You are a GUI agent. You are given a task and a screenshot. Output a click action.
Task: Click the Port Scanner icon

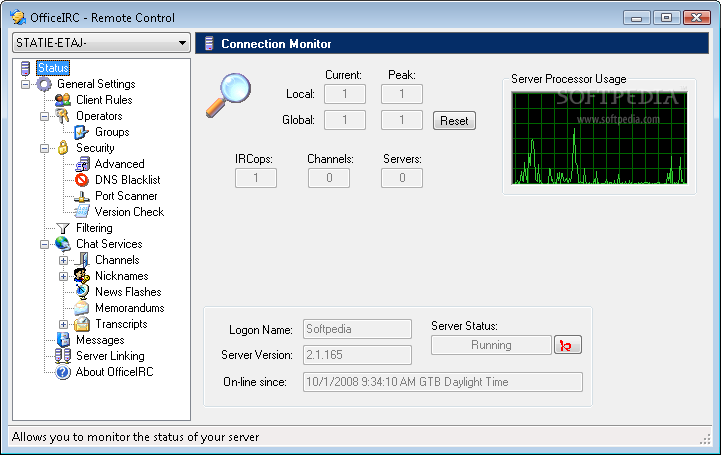pos(82,196)
